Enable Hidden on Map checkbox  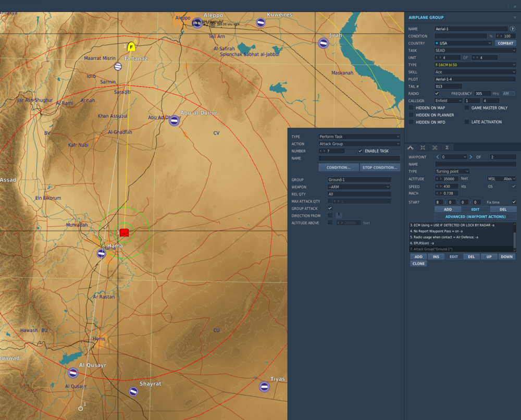point(411,108)
